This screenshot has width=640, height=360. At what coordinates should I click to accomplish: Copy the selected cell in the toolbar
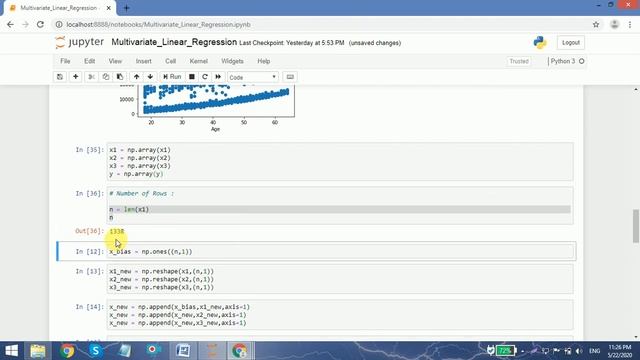(106, 77)
